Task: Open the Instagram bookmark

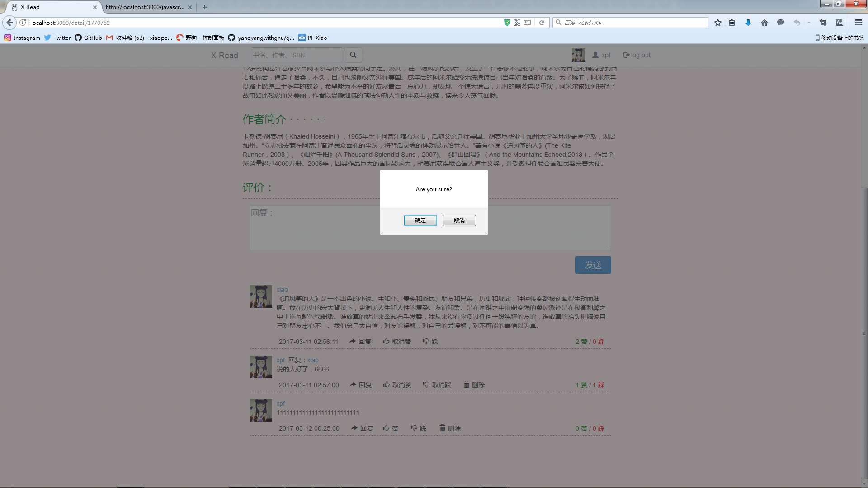Action: click(x=22, y=38)
